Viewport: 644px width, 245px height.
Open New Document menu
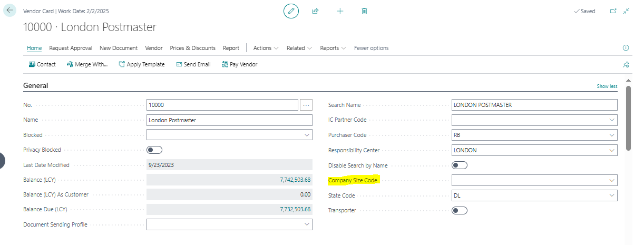119,48
